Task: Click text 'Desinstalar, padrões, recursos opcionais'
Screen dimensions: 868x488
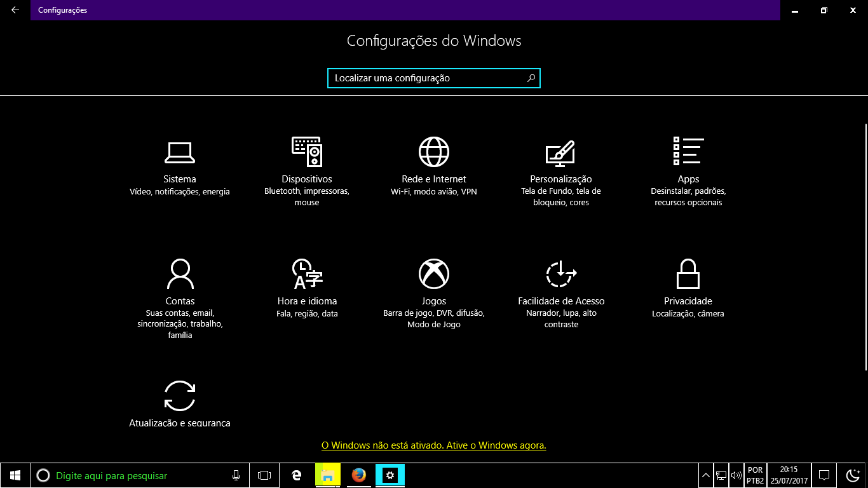Action: [688, 197]
